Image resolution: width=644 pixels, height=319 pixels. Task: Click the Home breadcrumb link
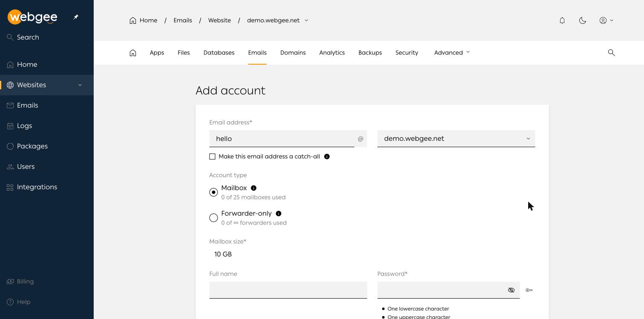pyautogui.click(x=144, y=20)
